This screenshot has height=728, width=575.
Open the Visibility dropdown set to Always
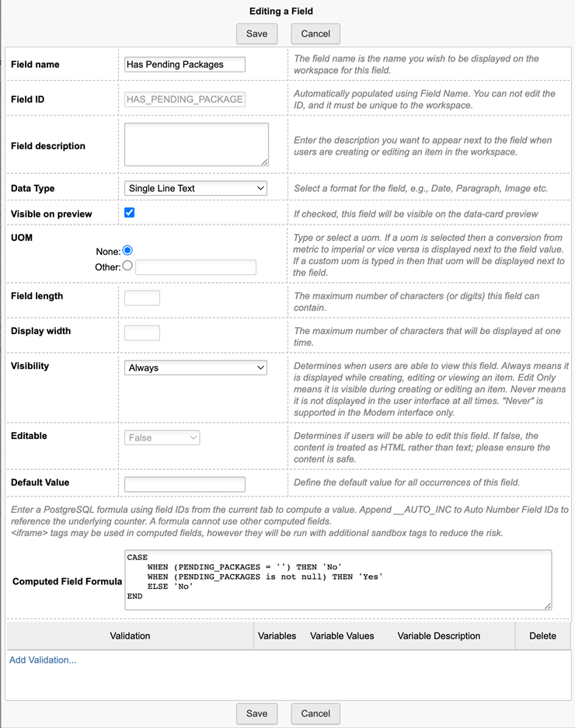point(196,367)
